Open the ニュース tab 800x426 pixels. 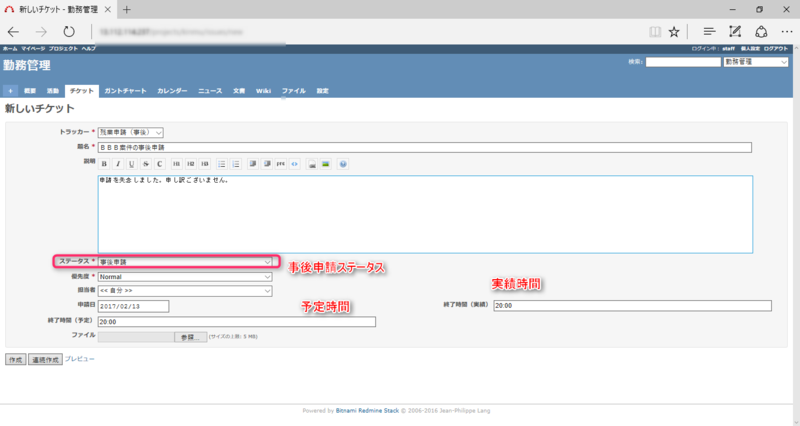[210, 91]
